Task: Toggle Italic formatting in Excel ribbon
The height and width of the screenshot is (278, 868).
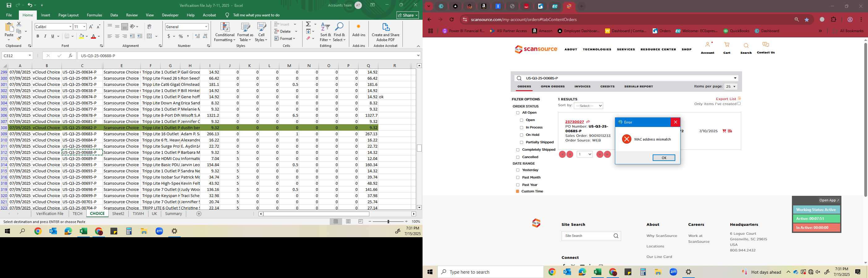Action: tap(45, 36)
